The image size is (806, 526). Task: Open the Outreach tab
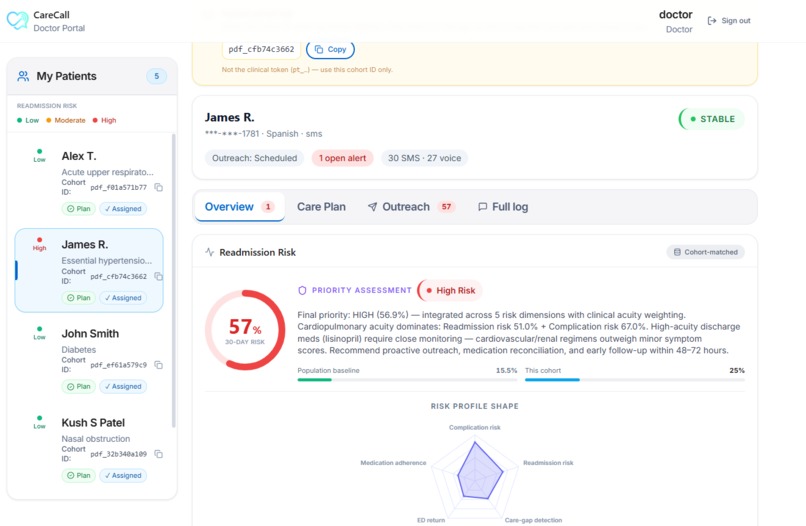tap(412, 207)
